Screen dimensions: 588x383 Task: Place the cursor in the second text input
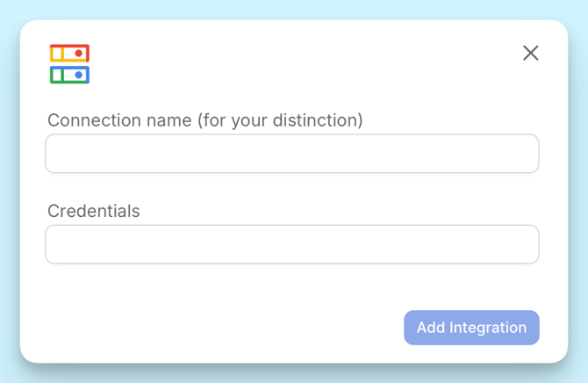click(291, 244)
